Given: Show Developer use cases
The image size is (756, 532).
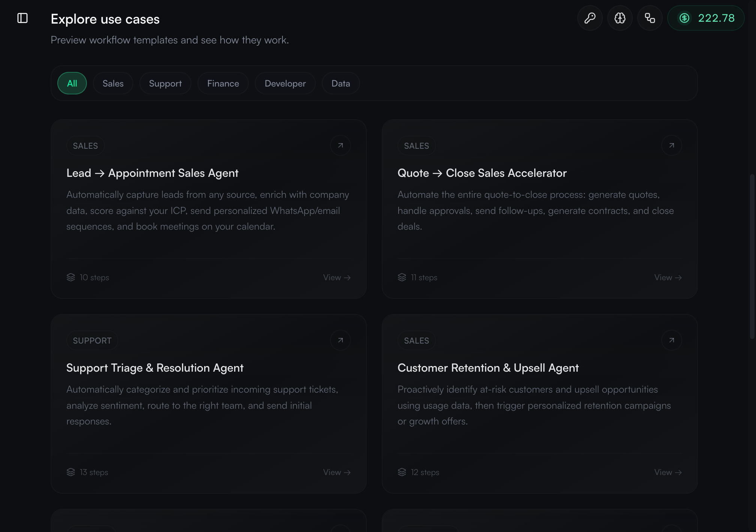Looking at the screenshot, I should click(x=285, y=83).
